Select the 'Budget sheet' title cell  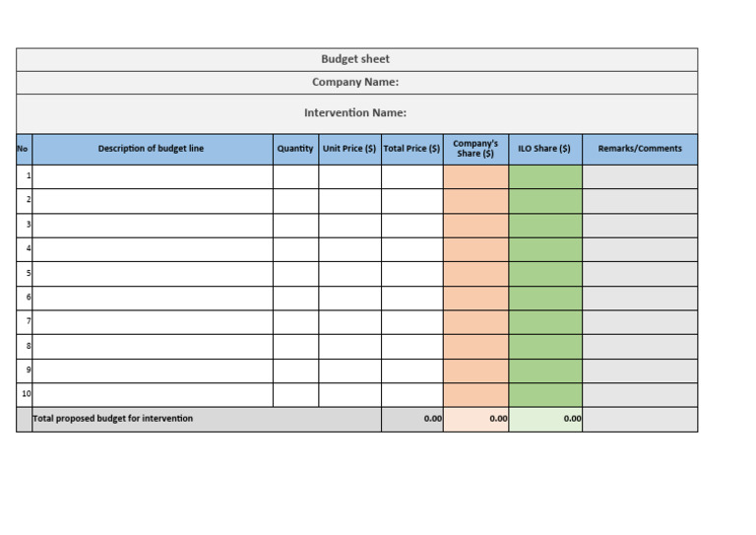click(356, 59)
